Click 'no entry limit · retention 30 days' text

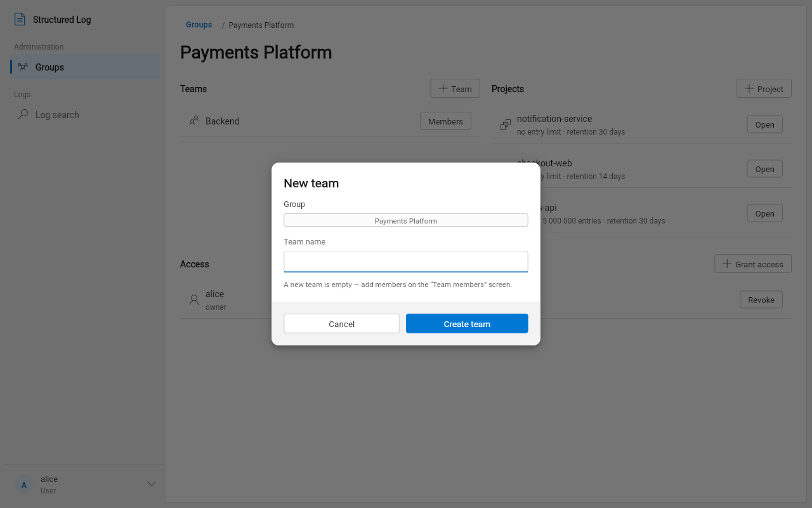click(571, 131)
